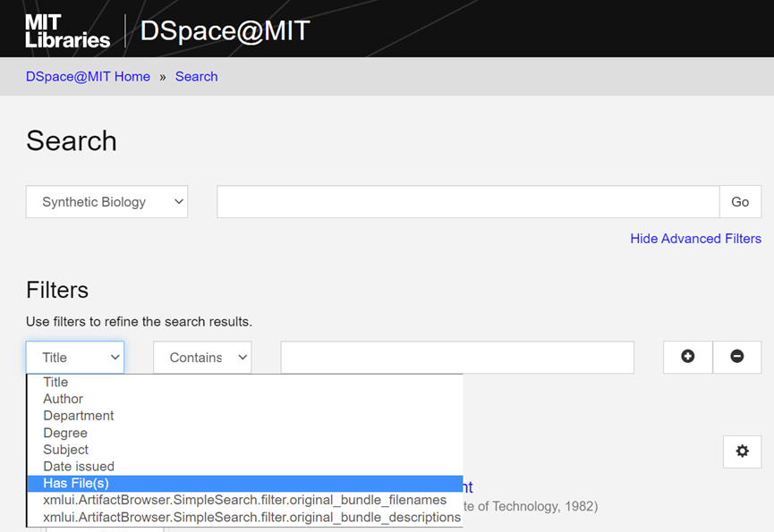
Task: Select original_bundle_descriptions filter option
Action: [245, 517]
